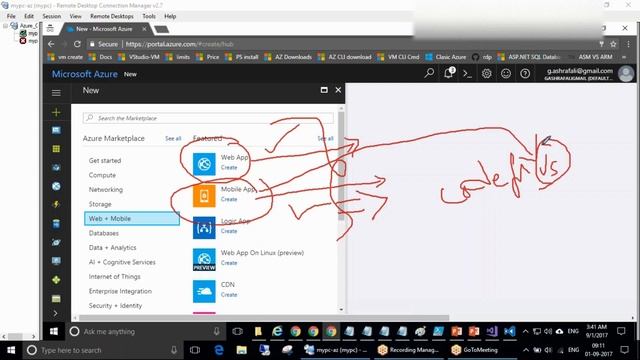Open the Azure search magnifier icon

(x=429, y=73)
